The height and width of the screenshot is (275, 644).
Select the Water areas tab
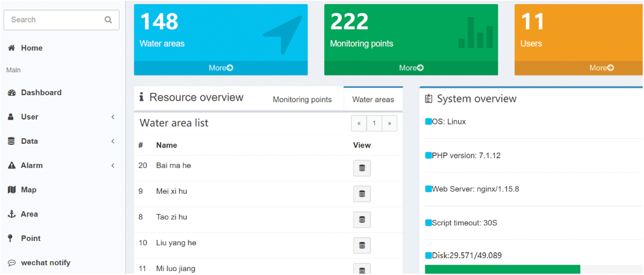pyautogui.click(x=373, y=99)
